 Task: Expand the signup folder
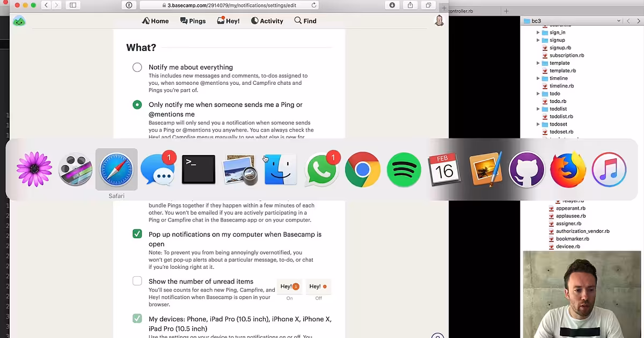point(538,40)
